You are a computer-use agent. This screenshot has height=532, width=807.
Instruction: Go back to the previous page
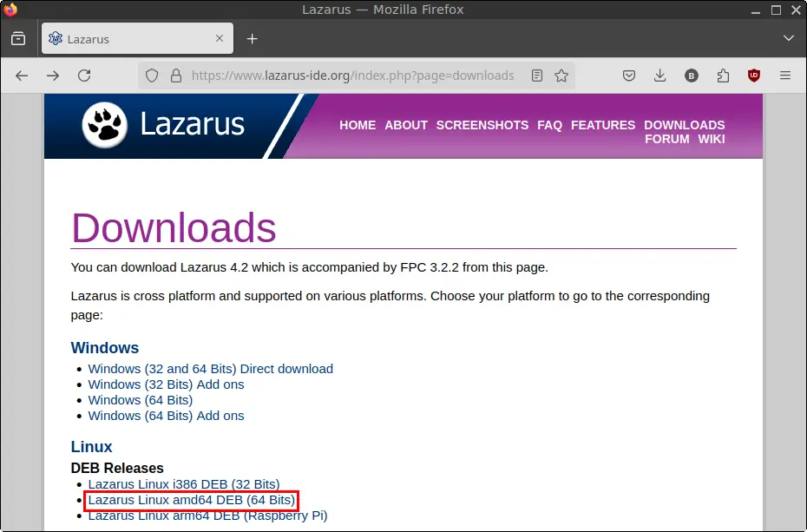click(22, 76)
